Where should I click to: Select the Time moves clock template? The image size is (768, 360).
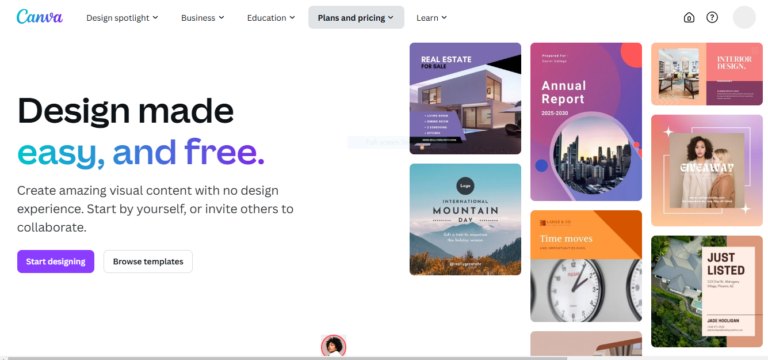click(586, 266)
